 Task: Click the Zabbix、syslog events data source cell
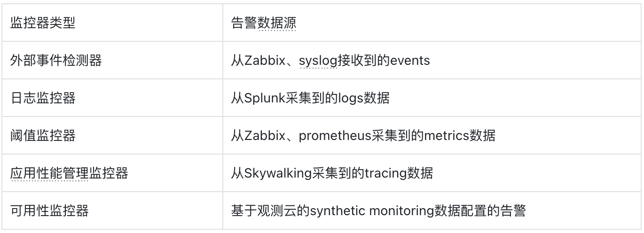point(432,61)
